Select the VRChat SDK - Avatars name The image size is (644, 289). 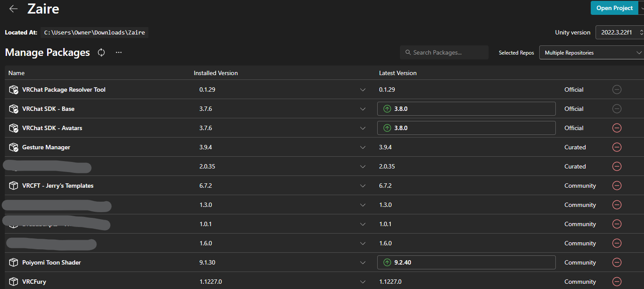click(x=52, y=128)
